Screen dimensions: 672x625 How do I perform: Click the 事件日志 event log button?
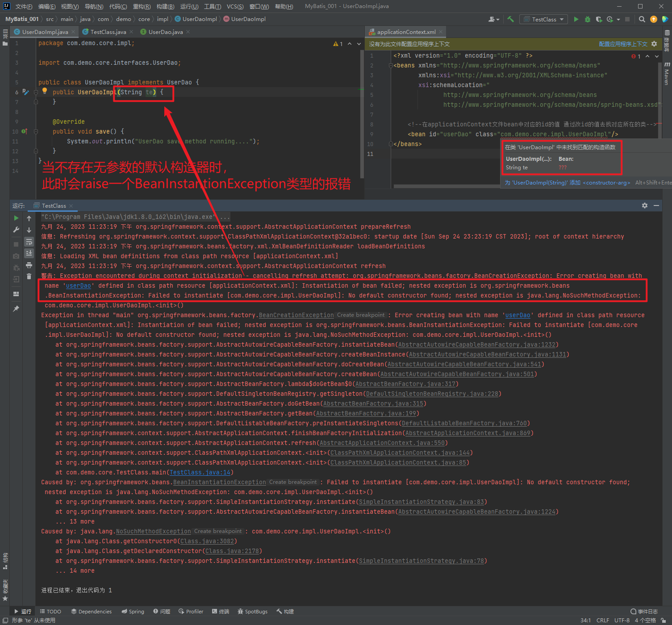(644, 611)
